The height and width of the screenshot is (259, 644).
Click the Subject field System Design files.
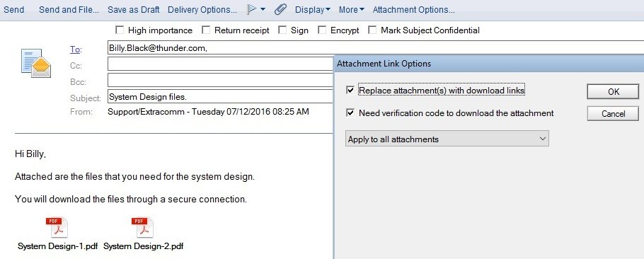221,96
